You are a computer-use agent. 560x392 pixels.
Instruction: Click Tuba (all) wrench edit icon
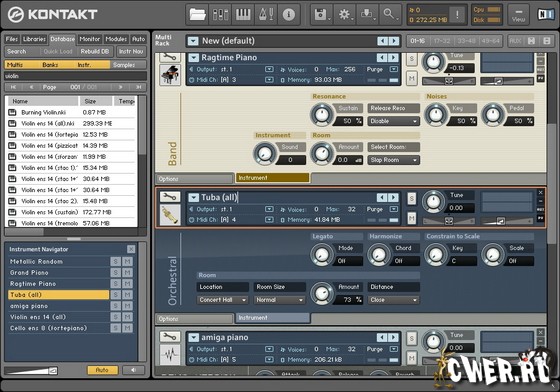click(170, 197)
